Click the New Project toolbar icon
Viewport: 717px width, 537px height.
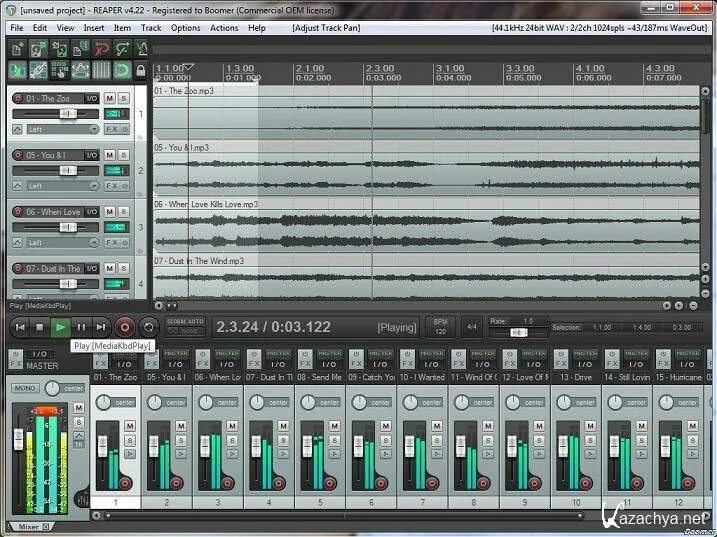(x=17, y=49)
